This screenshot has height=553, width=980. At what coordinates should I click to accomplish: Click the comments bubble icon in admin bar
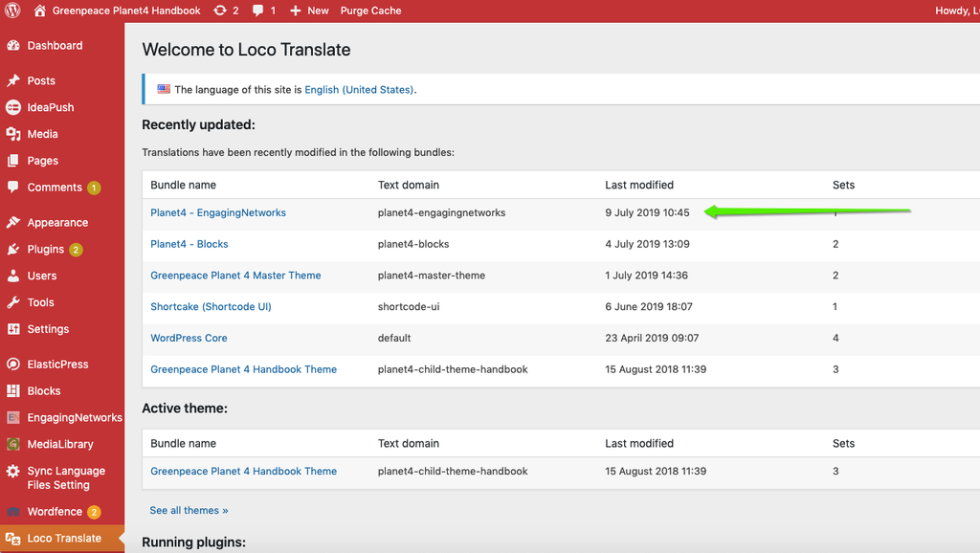257,11
